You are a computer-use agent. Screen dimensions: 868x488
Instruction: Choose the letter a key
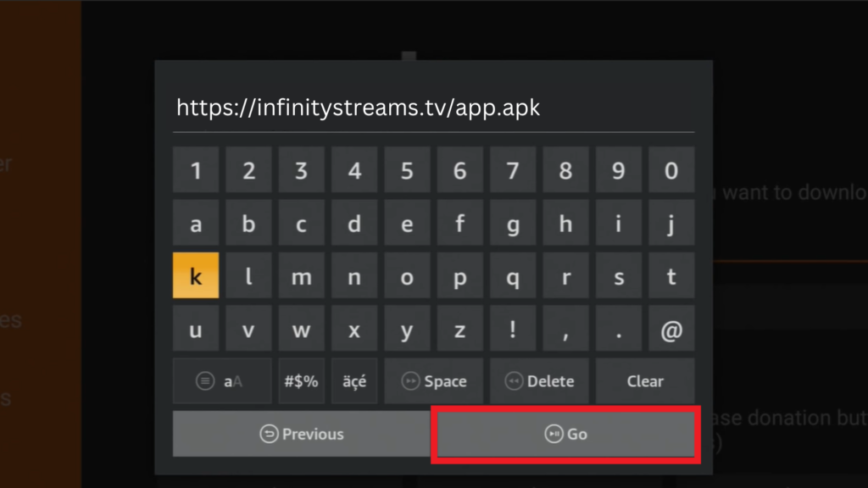click(x=196, y=223)
